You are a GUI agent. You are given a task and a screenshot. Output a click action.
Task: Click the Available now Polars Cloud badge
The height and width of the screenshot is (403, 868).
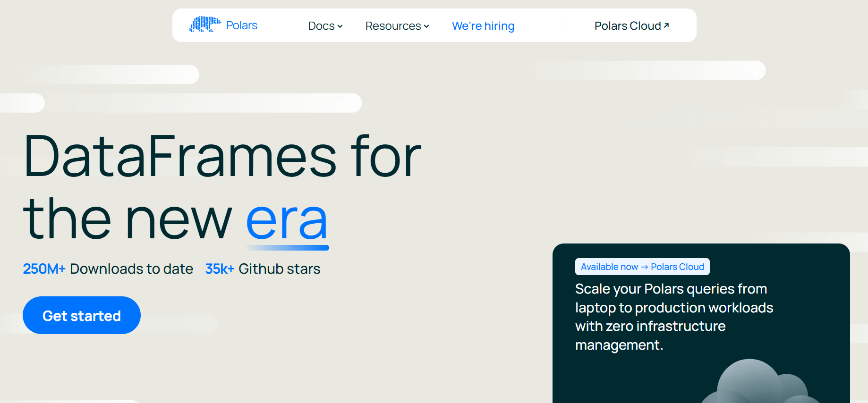click(642, 267)
